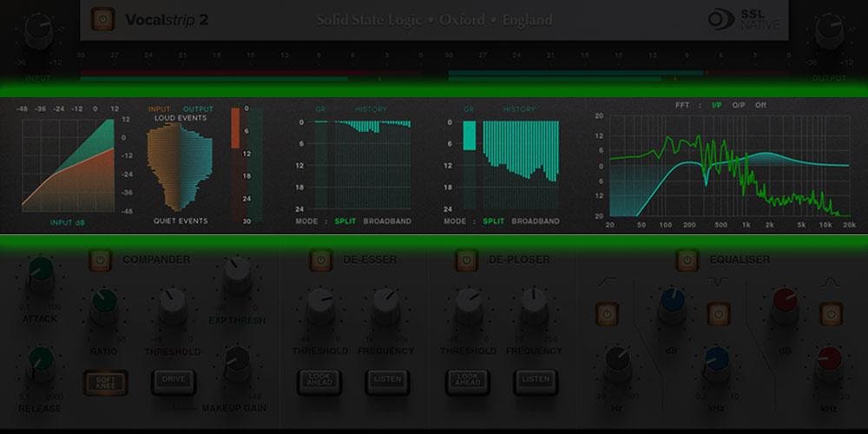Click the INPUT dB axis label
The image size is (868, 434).
click(69, 223)
